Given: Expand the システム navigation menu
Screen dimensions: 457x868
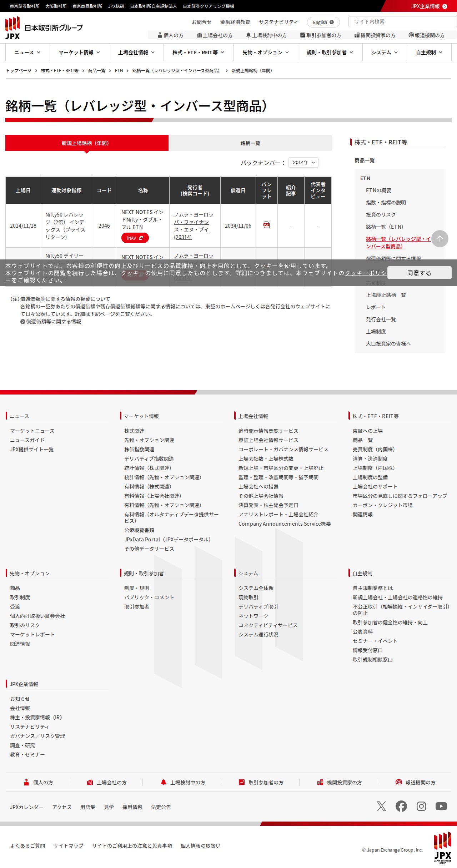Looking at the screenshot, I should [385, 52].
